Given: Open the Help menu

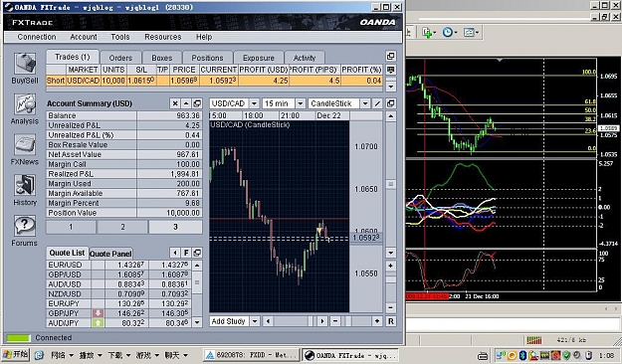Looking at the screenshot, I should point(204,37).
